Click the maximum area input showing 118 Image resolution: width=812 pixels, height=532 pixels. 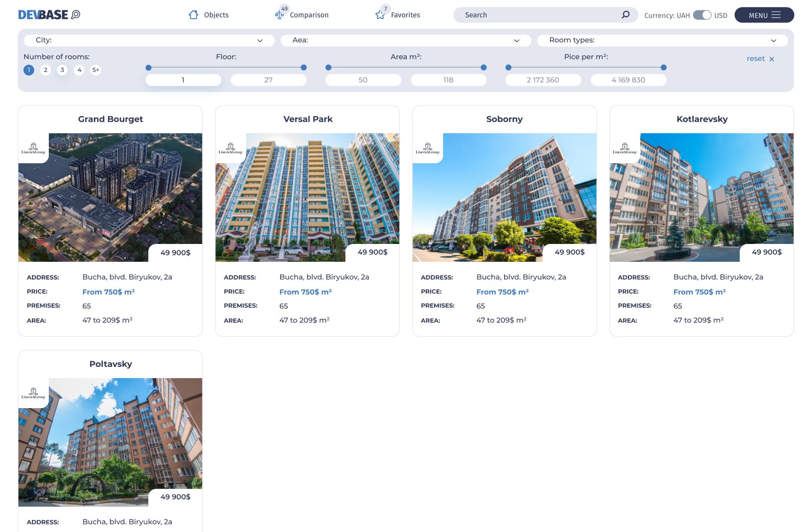[449, 80]
